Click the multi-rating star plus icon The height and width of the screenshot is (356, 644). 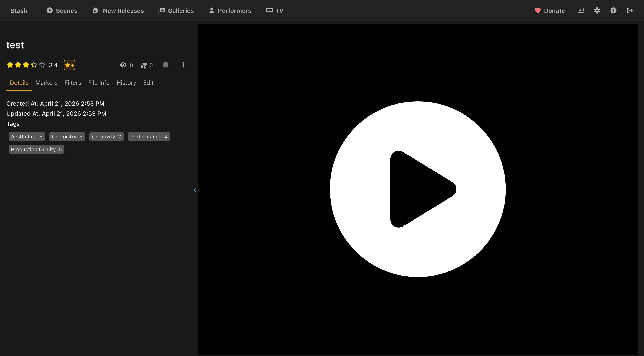(x=69, y=65)
